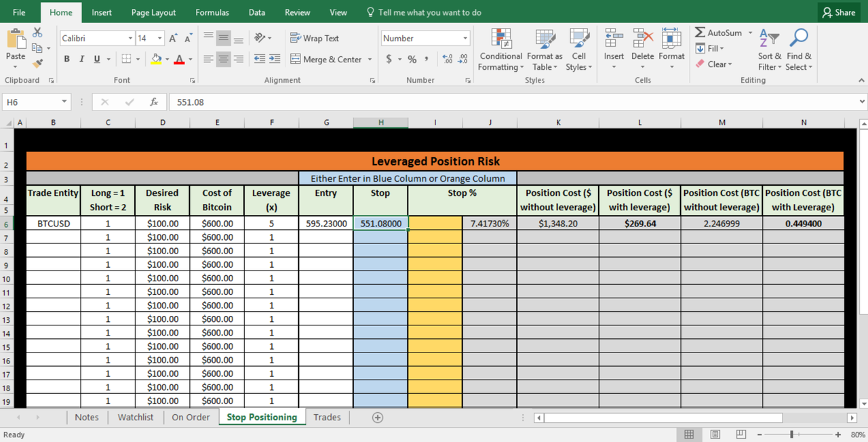This screenshot has height=442, width=868.
Task: Click the Increase Font Size icon
Action: [174, 39]
